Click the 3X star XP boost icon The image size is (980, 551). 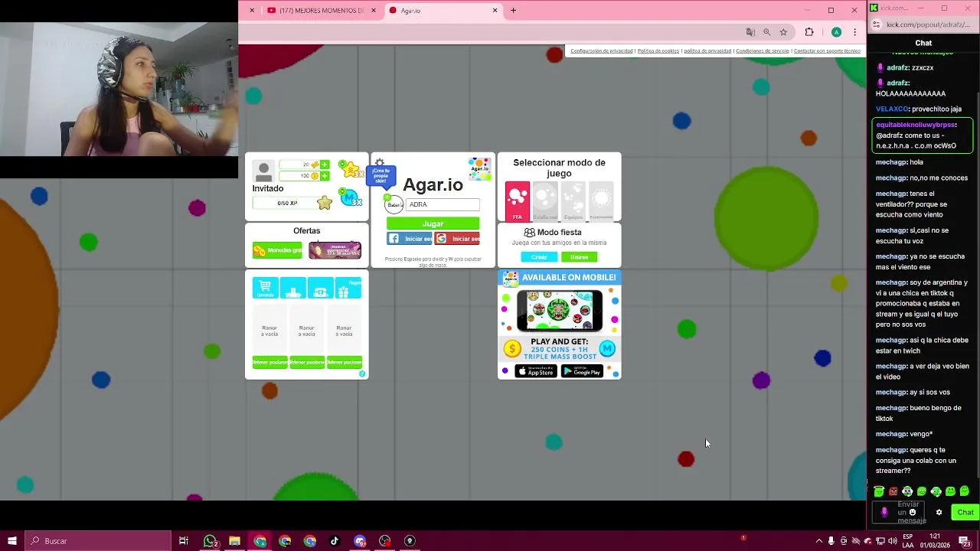coord(351,169)
